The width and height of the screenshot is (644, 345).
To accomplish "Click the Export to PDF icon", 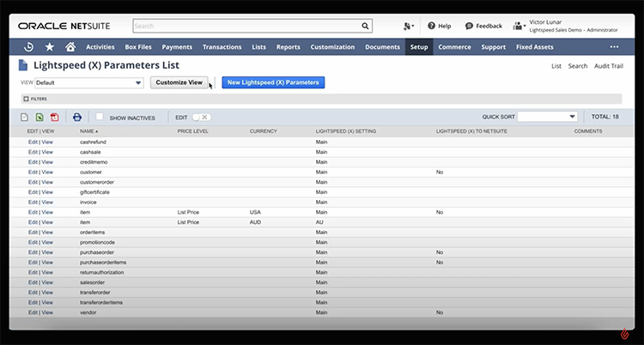I will click(54, 117).
